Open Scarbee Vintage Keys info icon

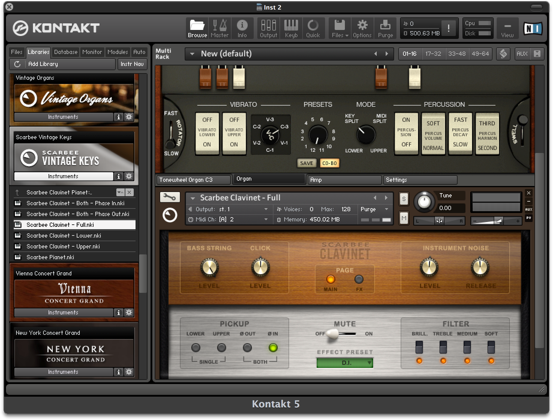tap(118, 176)
